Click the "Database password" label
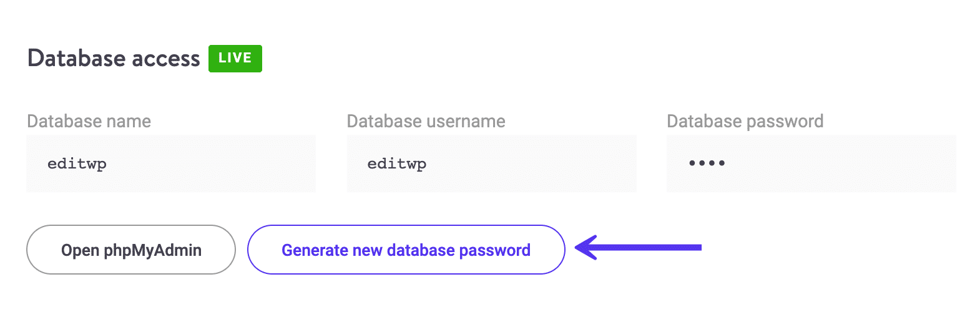The image size is (980, 312). pos(745,121)
